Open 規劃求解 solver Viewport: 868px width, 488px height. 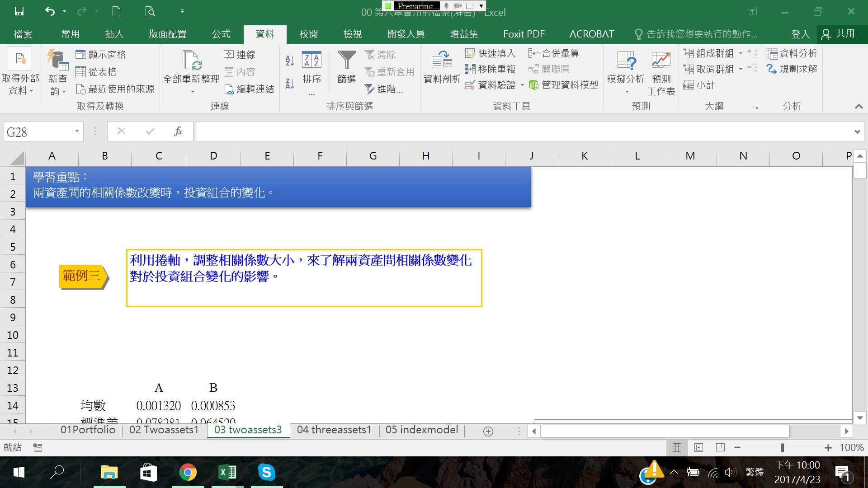pyautogui.click(x=792, y=69)
